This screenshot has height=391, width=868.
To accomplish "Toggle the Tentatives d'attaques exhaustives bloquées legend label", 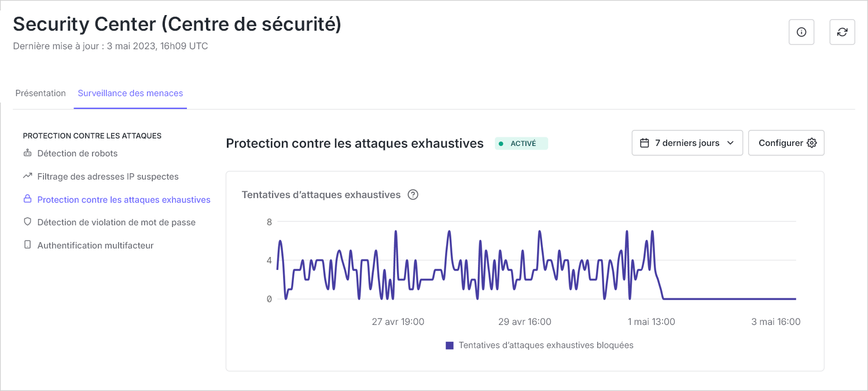I will point(546,345).
